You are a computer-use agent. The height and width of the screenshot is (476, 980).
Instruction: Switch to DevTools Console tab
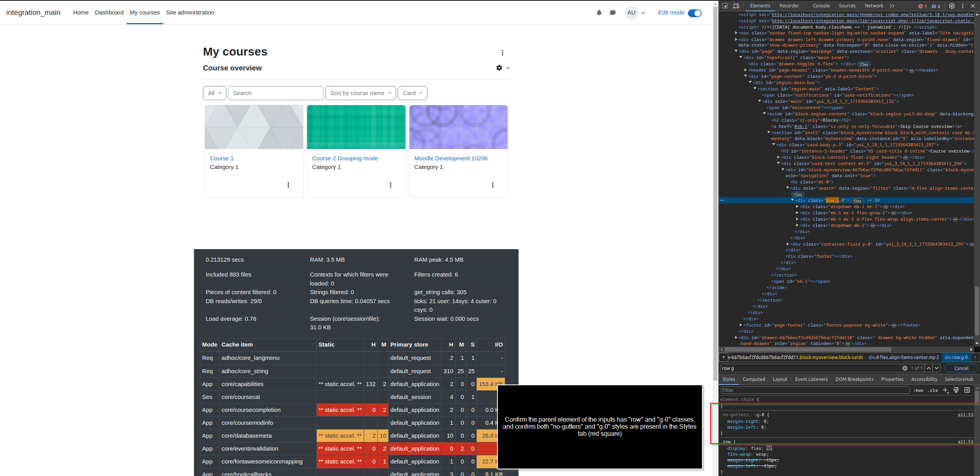(x=821, y=6)
